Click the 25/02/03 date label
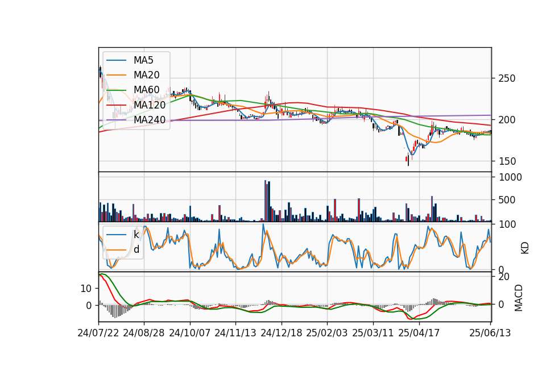This screenshot has height=392, width=546. point(327,333)
